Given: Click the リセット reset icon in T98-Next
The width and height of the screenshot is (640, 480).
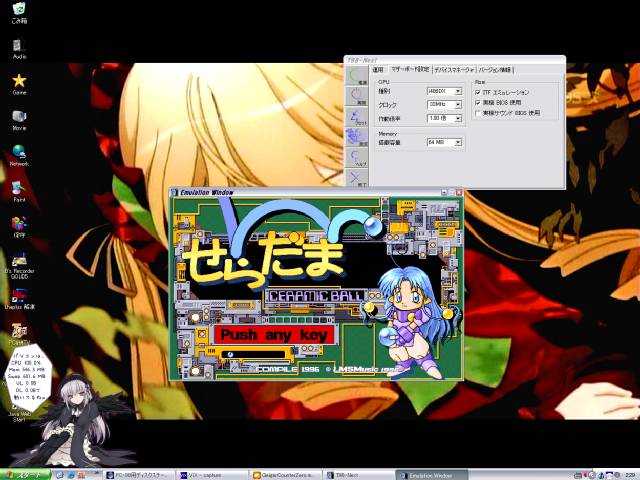Looking at the screenshot, I should (357, 117).
